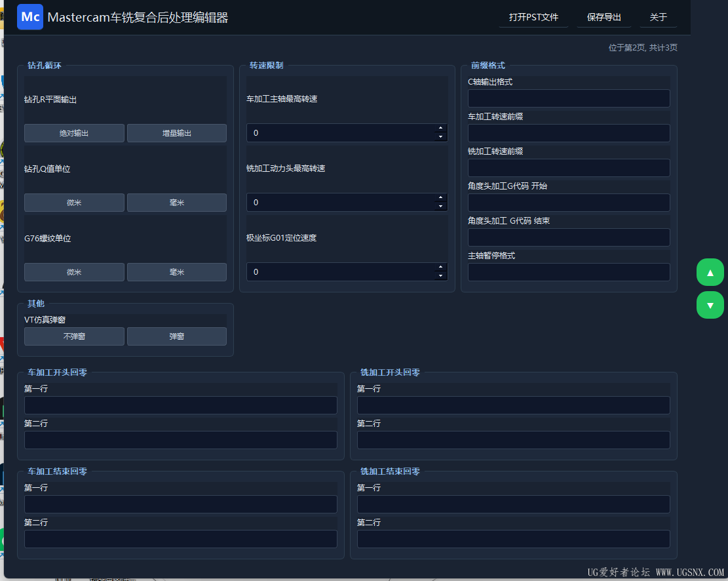Increase 车加工主轴最高转速 with up spinner
The height and width of the screenshot is (581, 728).
[x=440, y=129]
